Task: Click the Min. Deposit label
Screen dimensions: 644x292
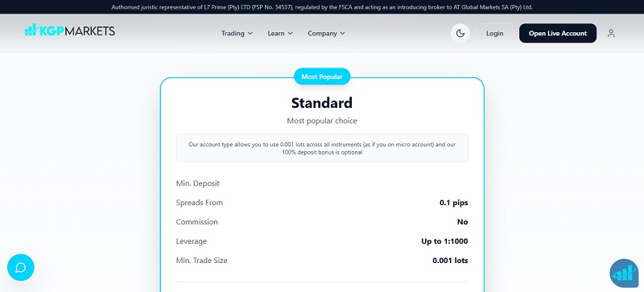Action: pyautogui.click(x=197, y=183)
